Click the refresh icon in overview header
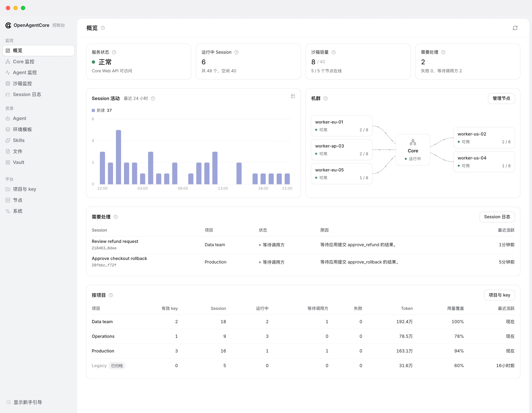This screenshot has height=413, width=532. tap(515, 28)
